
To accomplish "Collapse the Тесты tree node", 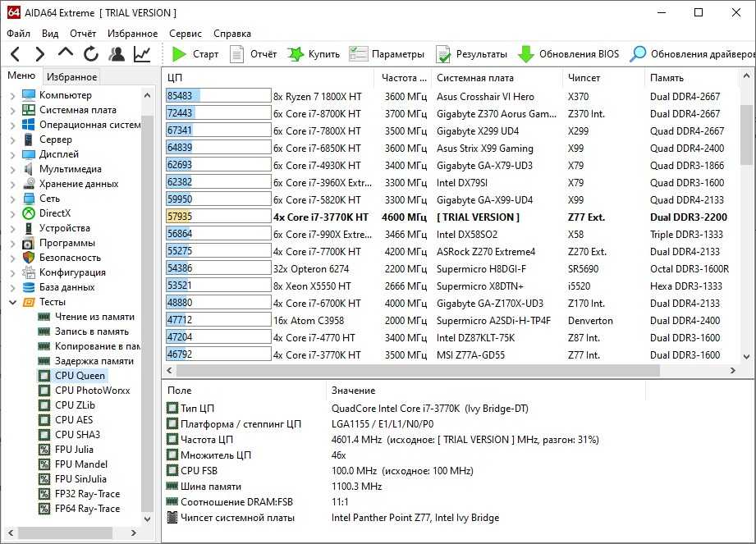I will click(12, 302).
